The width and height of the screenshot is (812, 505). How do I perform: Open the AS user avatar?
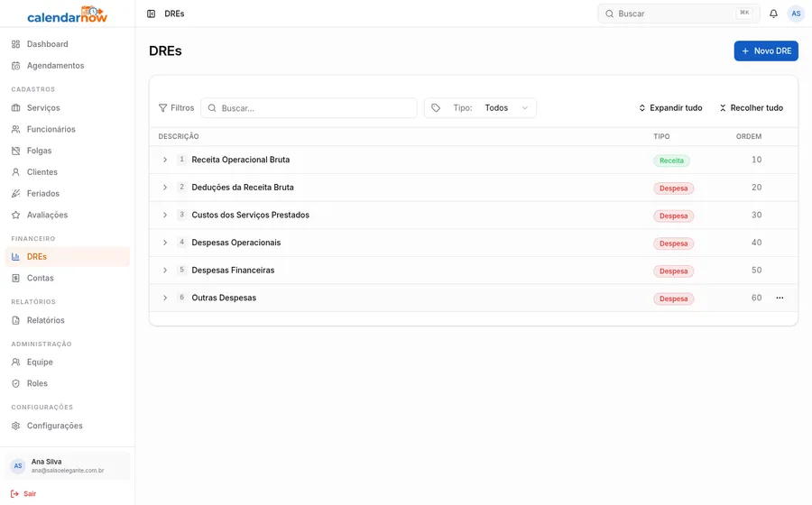coord(796,14)
